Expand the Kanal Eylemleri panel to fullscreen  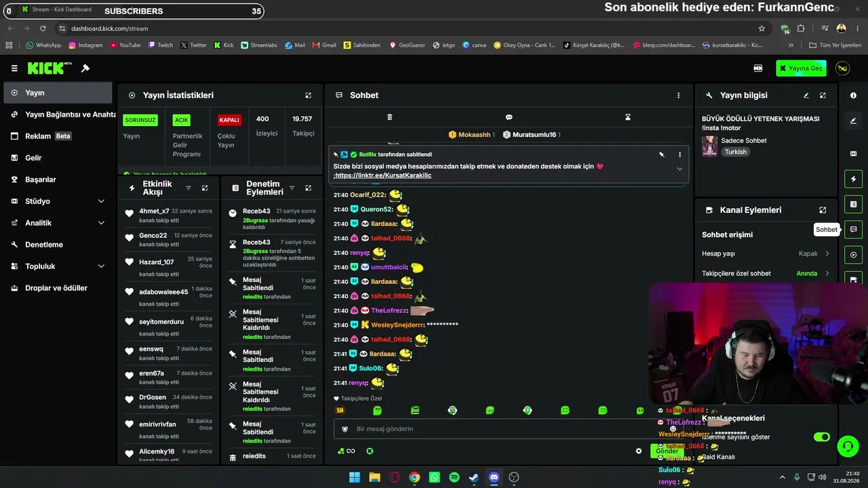coord(823,210)
